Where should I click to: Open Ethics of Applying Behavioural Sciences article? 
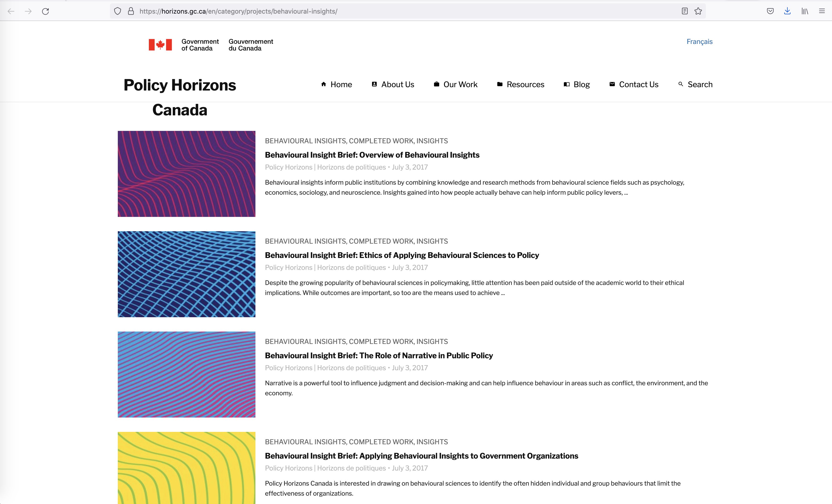point(401,255)
